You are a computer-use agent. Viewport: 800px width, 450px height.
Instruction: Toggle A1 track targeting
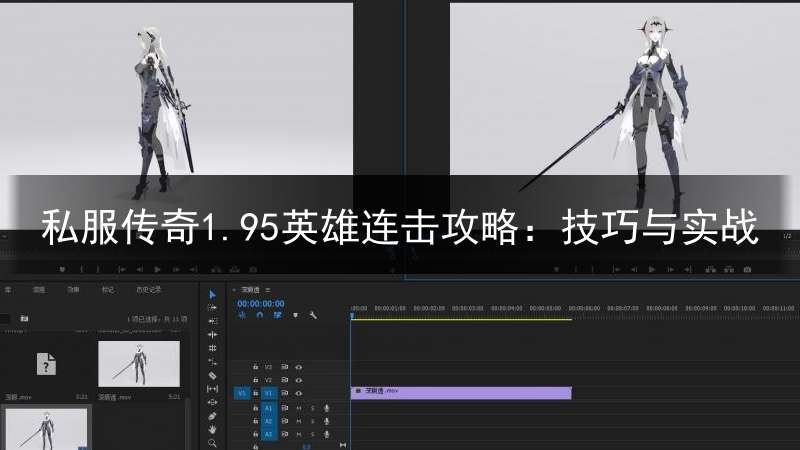[x=268, y=408]
